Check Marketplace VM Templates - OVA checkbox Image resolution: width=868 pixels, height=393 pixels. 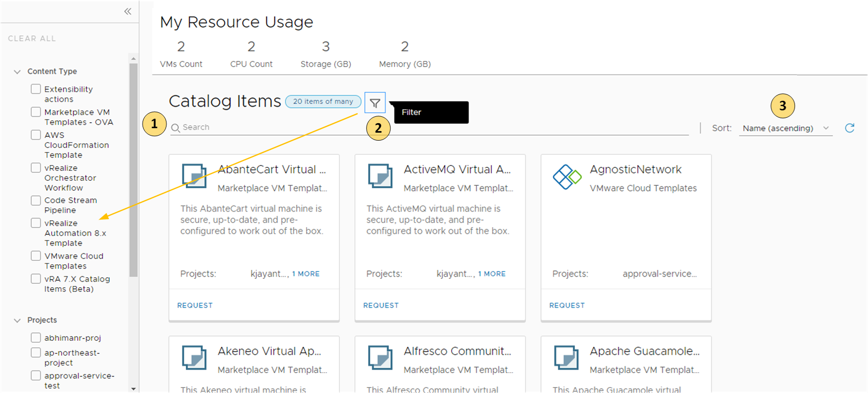[36, 112]
